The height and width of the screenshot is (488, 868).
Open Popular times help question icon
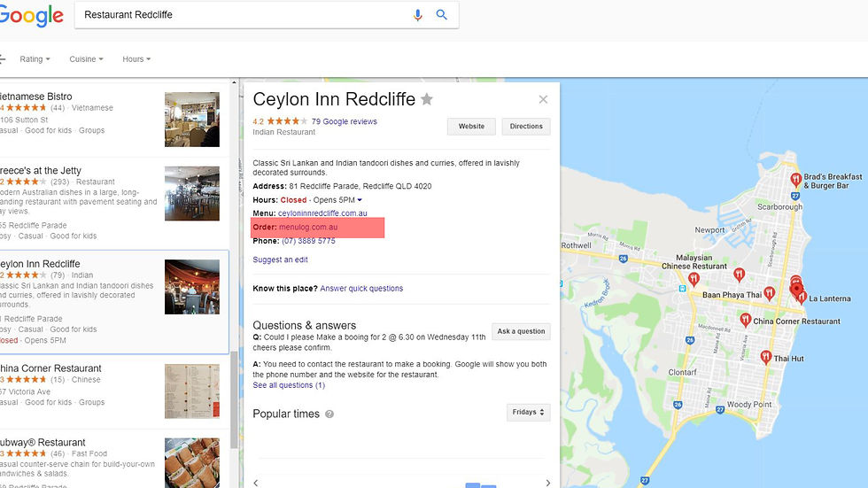pos(329,414)
